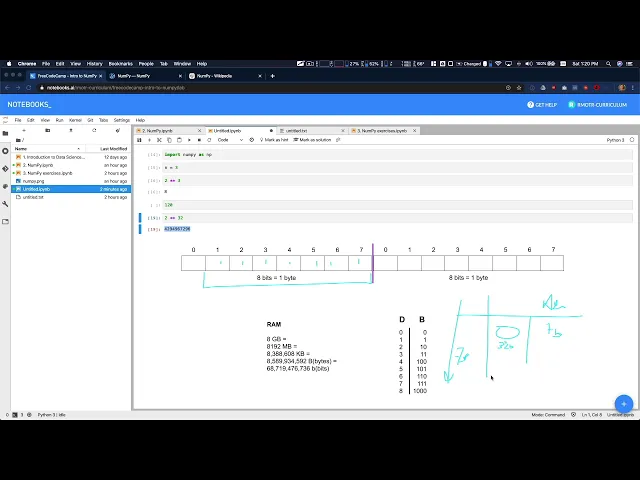Image resolution: width=640 pixels, height=480 pixels.
Task: Refresh the file list
Action: [x=94, y=130]
